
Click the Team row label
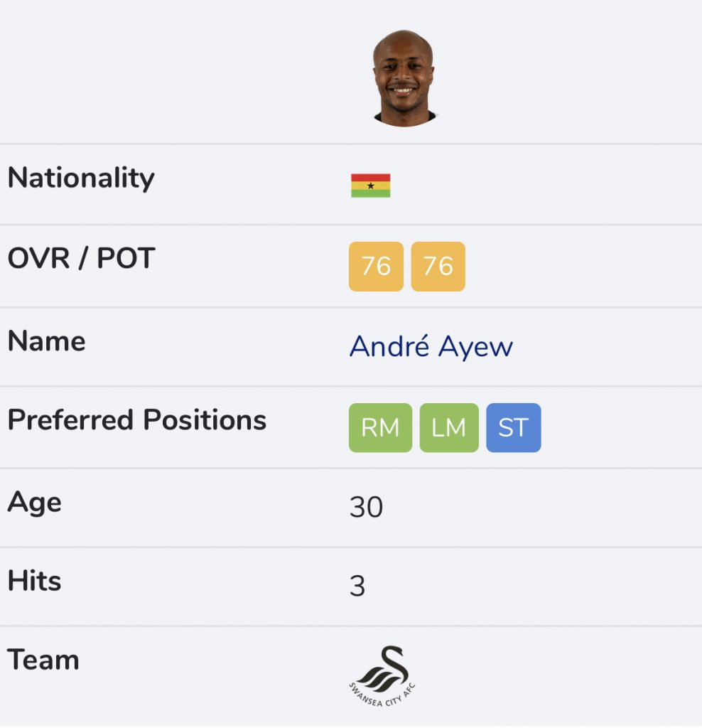43,660
